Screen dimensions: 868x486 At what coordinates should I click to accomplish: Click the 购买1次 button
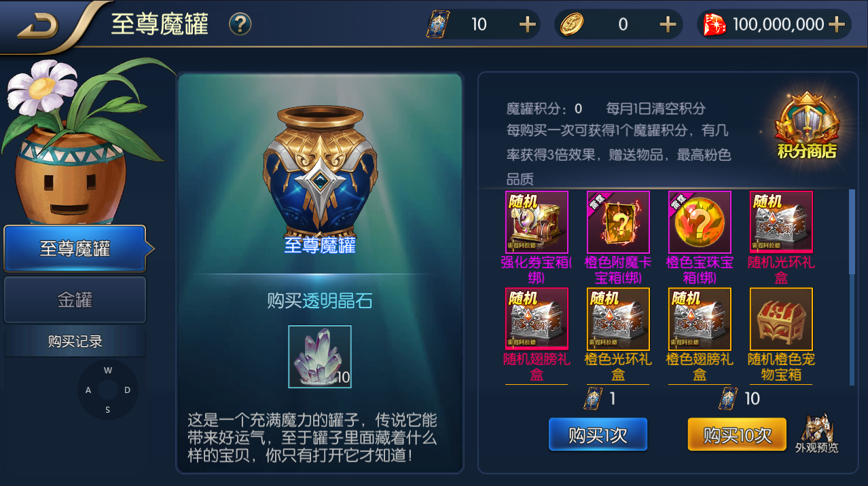[598, 434]
